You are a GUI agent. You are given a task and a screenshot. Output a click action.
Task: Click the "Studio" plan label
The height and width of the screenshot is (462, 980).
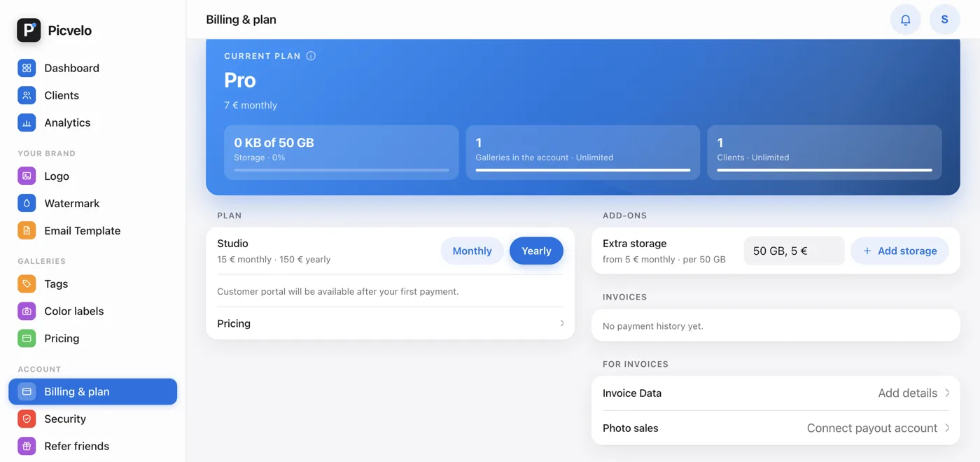coord(232,244)
